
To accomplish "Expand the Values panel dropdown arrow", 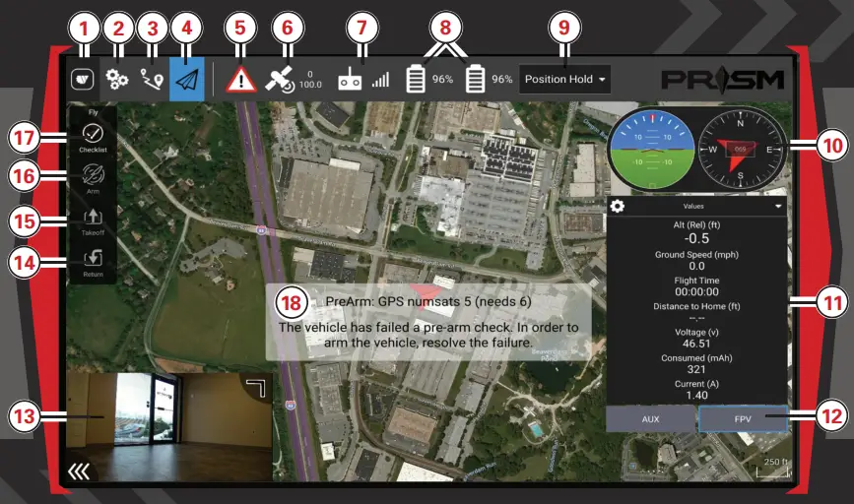I will [x=778, y=207].
